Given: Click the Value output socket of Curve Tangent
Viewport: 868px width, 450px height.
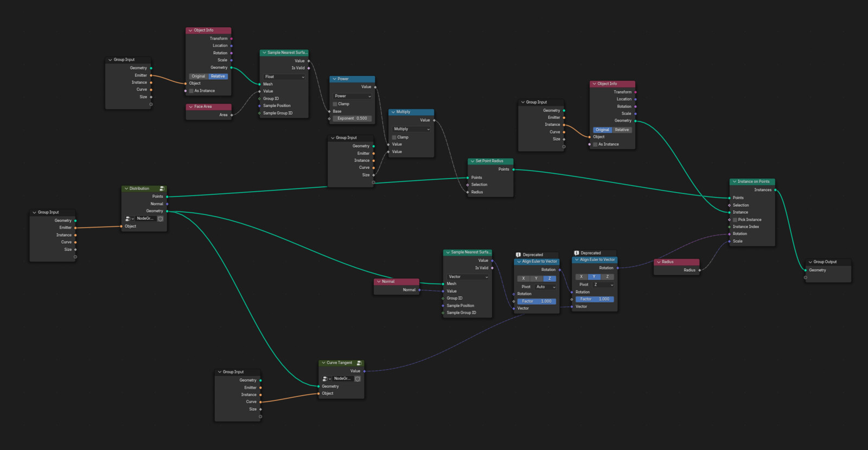Looking at the screenshot, I should [x=364, y=371].
